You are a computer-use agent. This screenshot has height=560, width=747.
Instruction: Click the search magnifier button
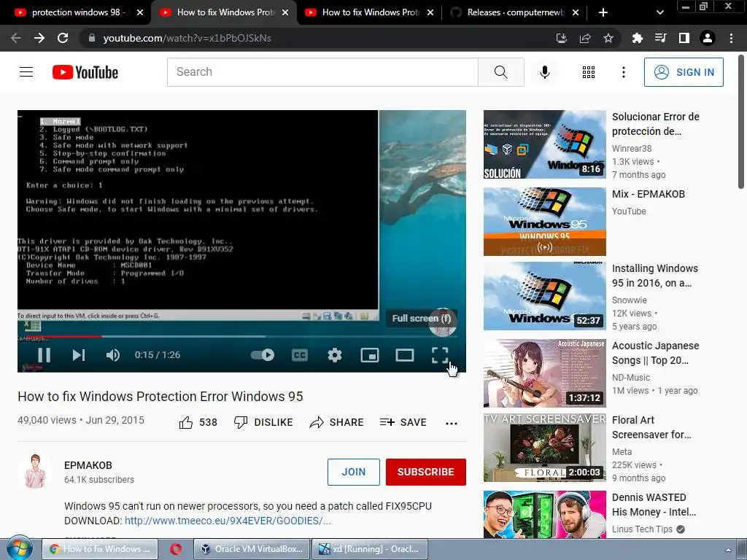[x=500, y=72]
